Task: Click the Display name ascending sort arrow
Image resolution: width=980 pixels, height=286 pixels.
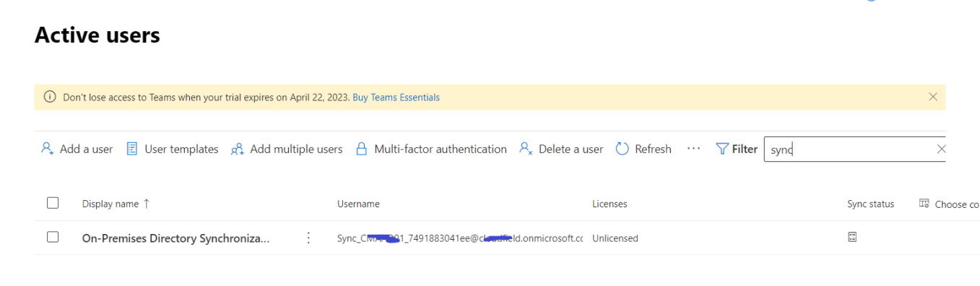Action: point(147,204)
